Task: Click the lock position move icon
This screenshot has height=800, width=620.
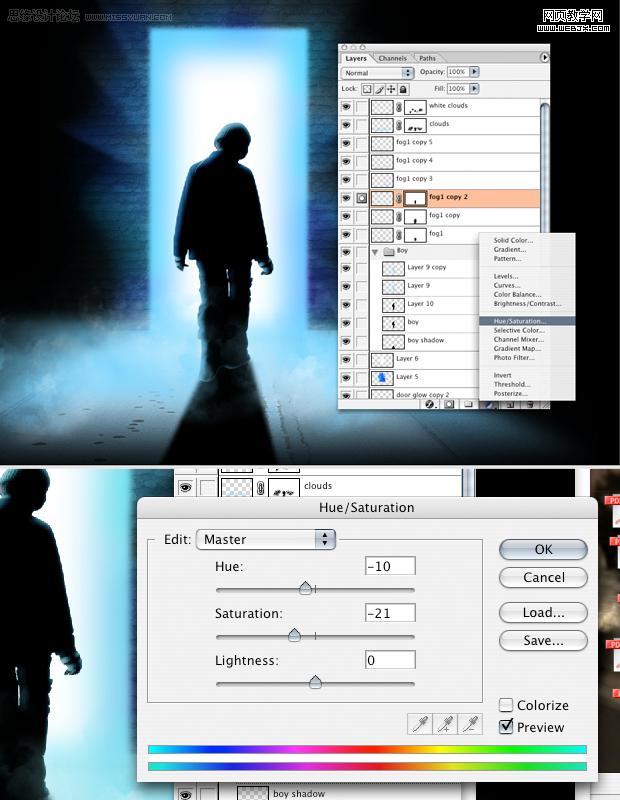Action: [392, 89]
